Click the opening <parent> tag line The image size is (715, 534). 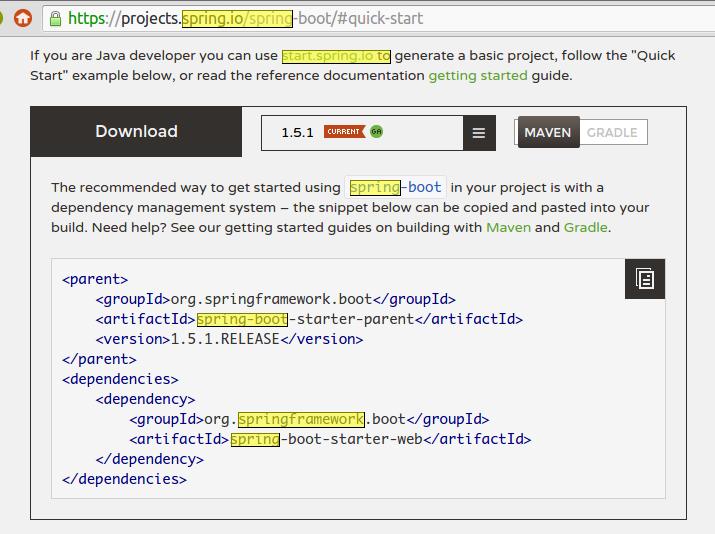(x=95, y=279)
